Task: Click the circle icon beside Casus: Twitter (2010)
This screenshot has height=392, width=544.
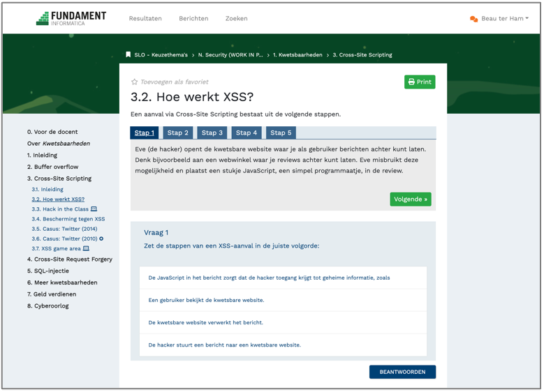Action: pos(101,239)
